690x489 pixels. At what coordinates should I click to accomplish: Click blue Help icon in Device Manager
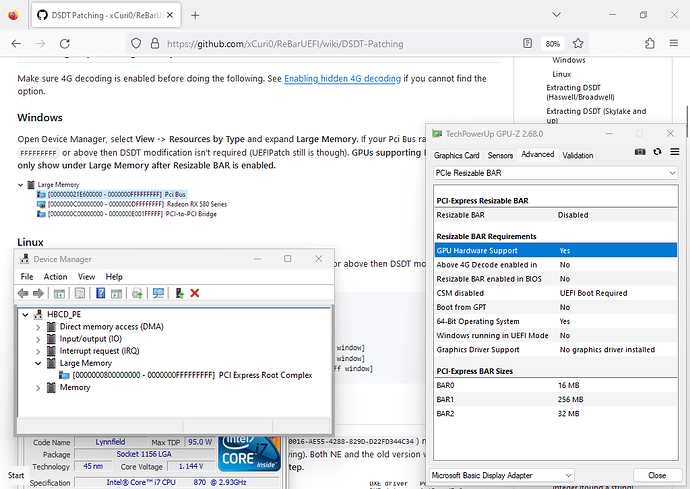tap(100, 293)
